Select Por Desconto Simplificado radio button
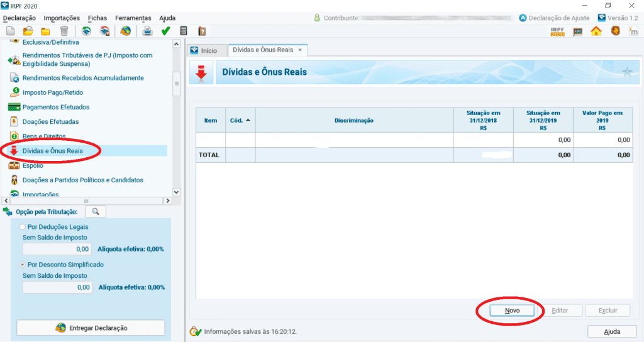Image resolution: width=644 pixels, height=342 pixels. click(22, 265)
